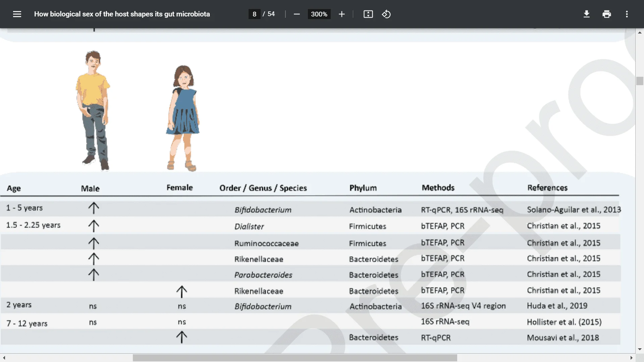Click the horizontal scrollbar thumb

tap(295, 358)
